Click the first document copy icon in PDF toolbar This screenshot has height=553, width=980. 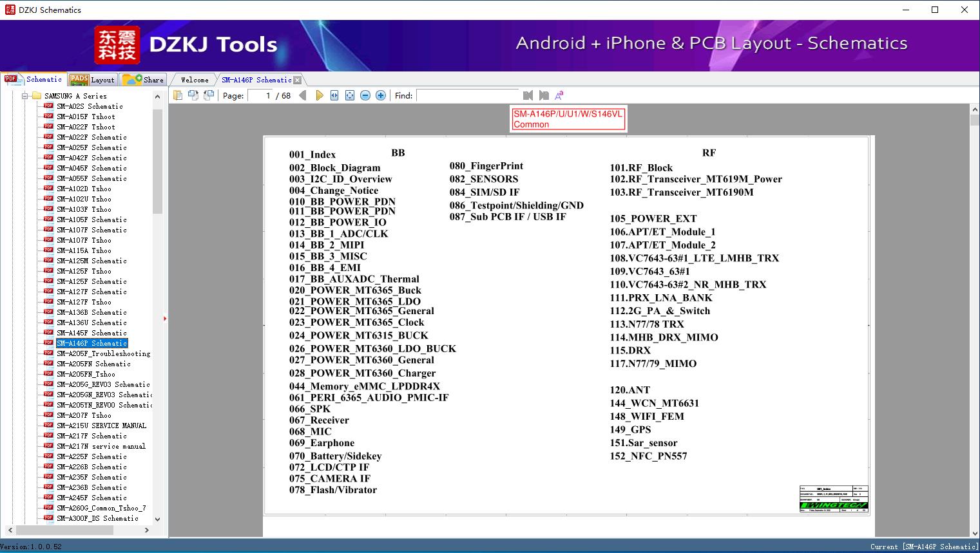[178, 95]
